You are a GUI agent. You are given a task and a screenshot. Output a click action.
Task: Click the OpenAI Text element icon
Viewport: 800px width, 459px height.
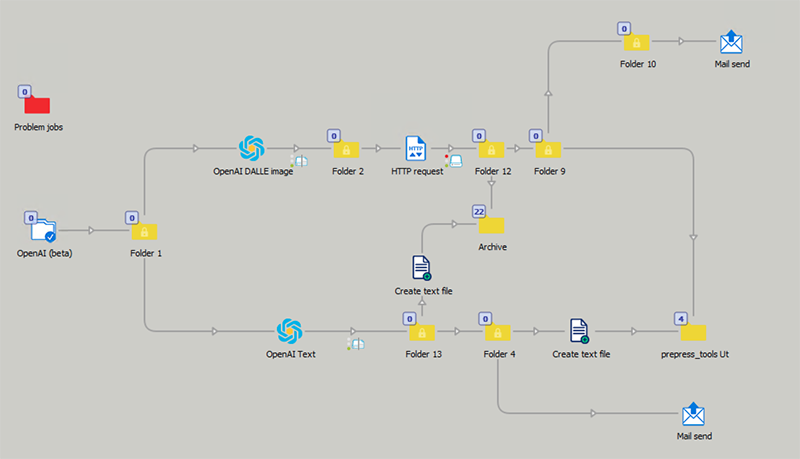point(290,330)
